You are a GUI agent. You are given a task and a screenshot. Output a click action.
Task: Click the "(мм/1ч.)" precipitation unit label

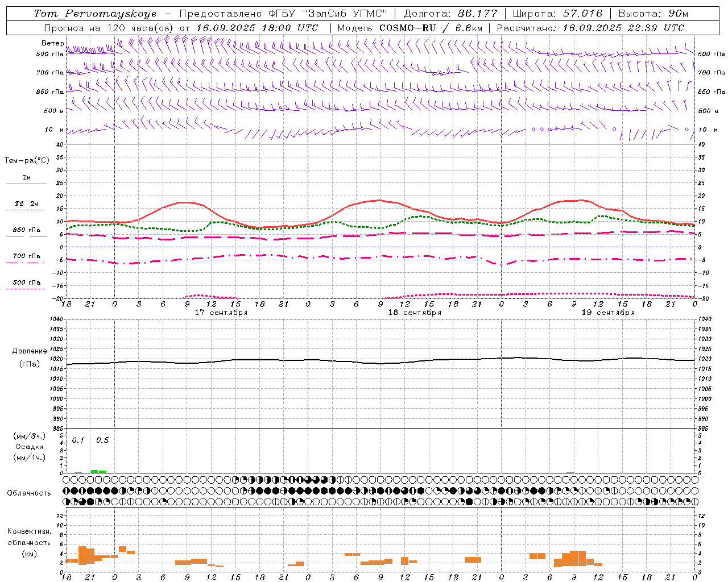click(x=30, y=458)
